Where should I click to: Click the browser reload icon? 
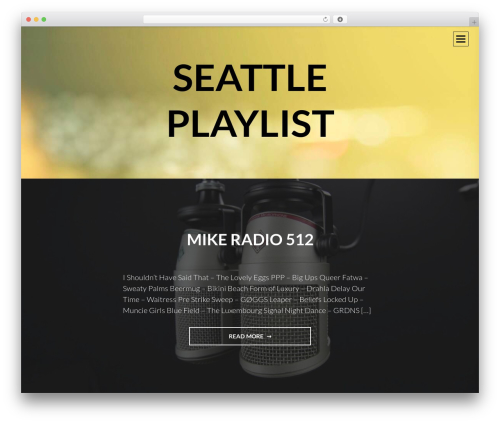325,20
